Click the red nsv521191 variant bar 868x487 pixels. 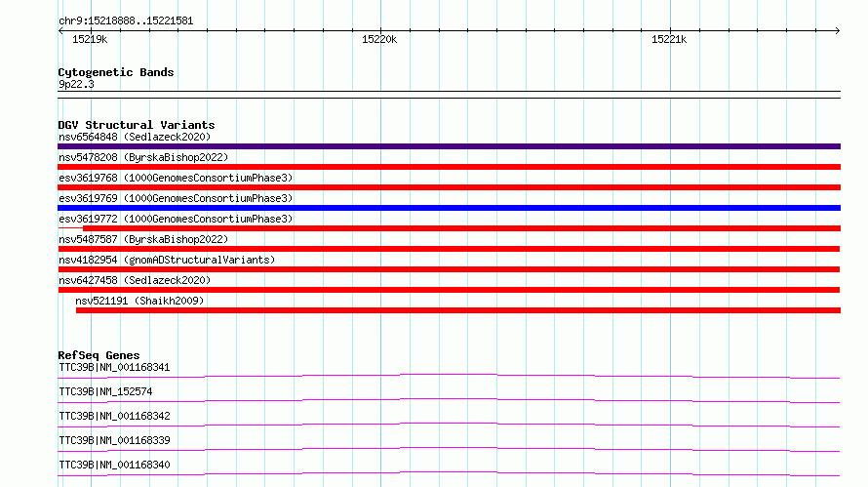458,310
